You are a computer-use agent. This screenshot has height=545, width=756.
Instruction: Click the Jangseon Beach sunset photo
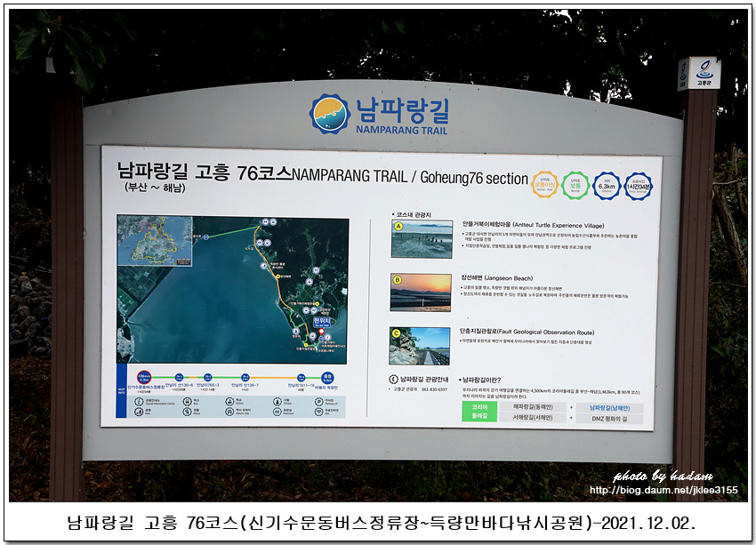click(x=421, y=293)
